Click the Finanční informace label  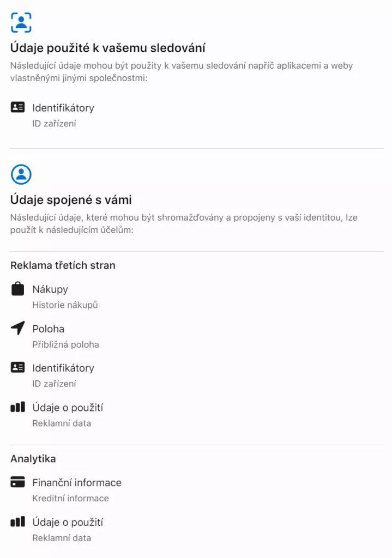coord(77,483)
